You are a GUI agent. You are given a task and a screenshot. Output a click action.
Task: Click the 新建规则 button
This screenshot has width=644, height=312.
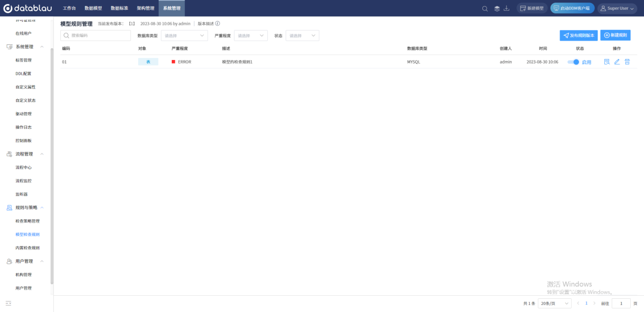pyautogui.click(x=615, y=35)
